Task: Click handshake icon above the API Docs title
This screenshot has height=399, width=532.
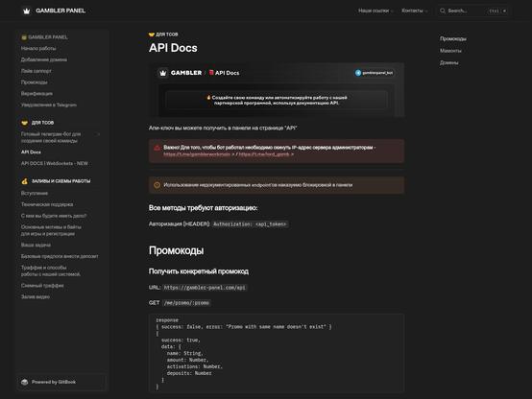Action: (x=152, y=35)
